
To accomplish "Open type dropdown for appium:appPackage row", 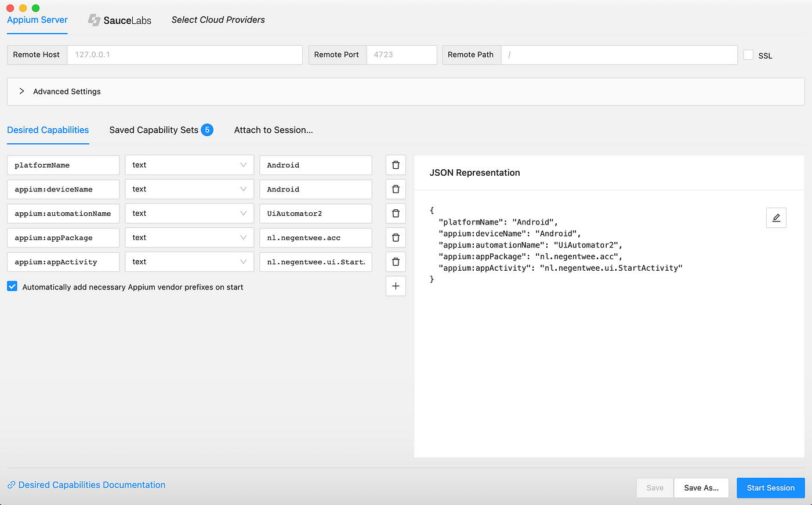I will click(x=189, y=238).
